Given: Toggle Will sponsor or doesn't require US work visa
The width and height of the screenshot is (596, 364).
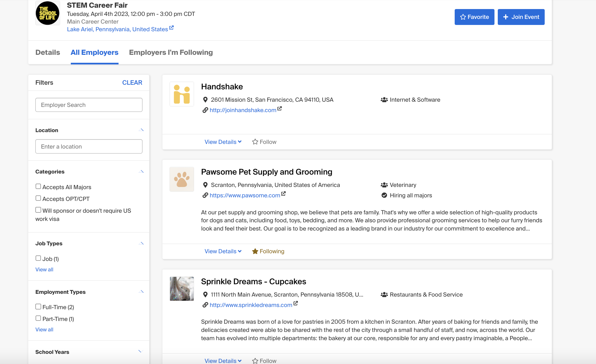Looking at the screenshot, I should pos(38,210).
